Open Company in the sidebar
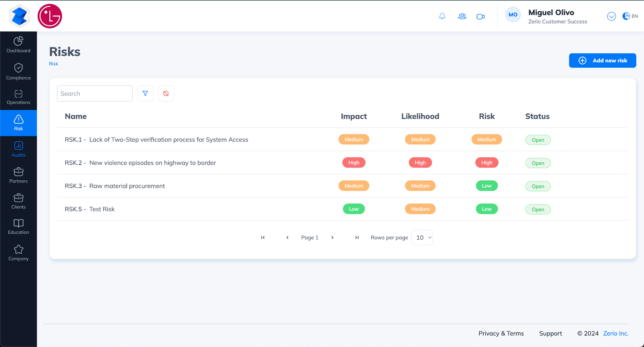This screenshot has width=644, height=347. tap(18, 253)
